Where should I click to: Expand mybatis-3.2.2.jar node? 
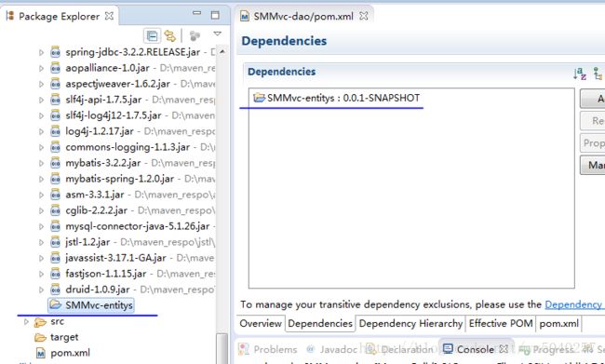pyautogui.click(x=41, y=163)
